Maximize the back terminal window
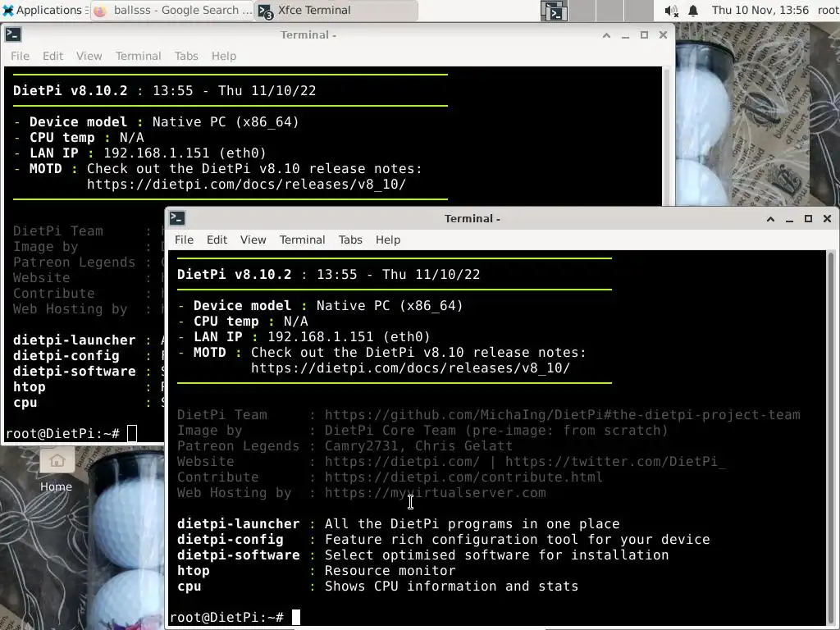 tap(645, 34)
